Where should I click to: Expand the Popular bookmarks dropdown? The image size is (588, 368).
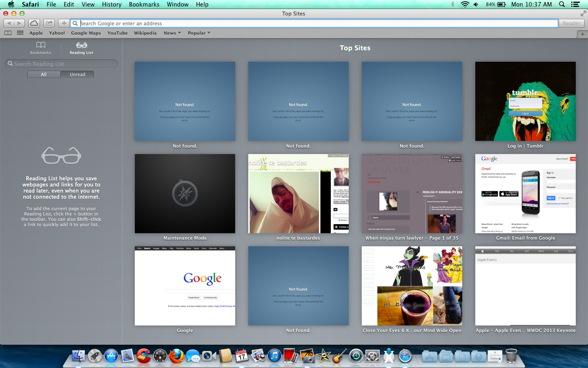[199, 33]
